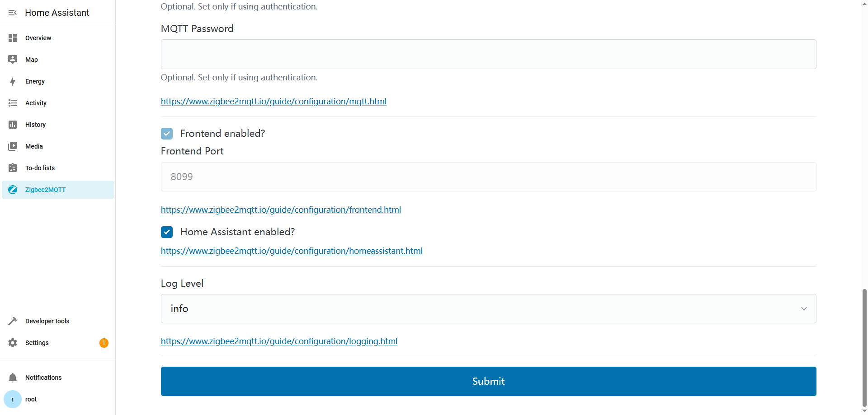Select the Map menu item
868x415 pixels.
pos(32,60)
